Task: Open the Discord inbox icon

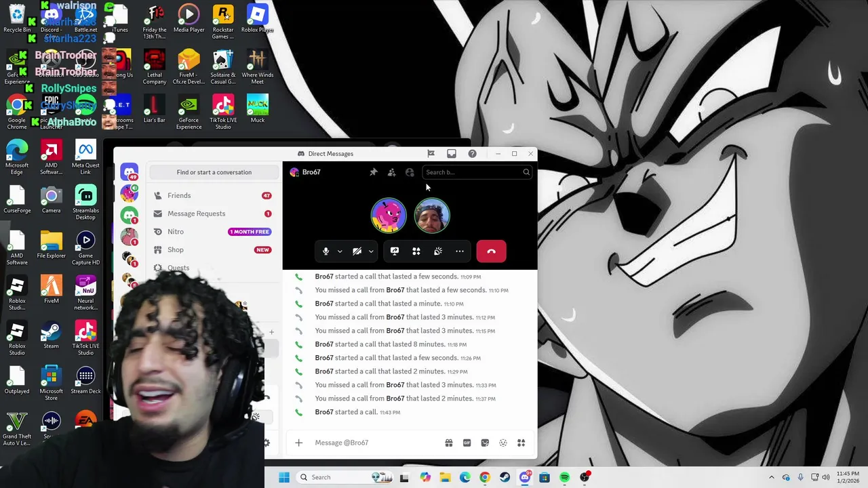Action: pyautogui.click(x=452, y=154)
